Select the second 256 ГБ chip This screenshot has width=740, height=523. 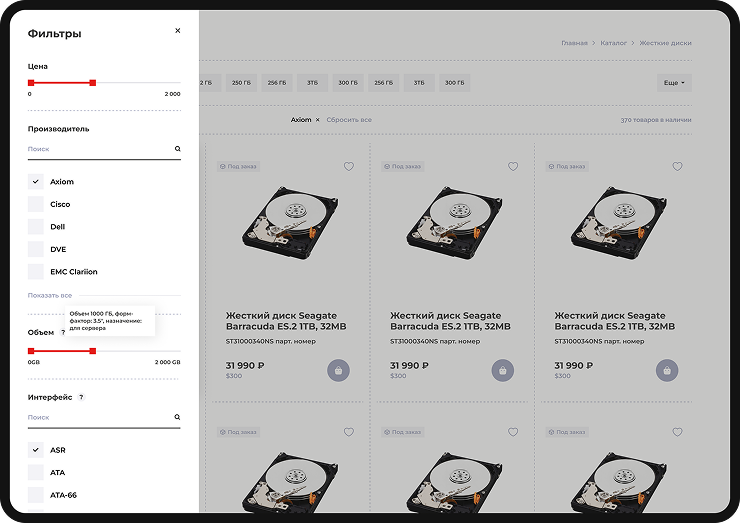click(x=384, y=83)
